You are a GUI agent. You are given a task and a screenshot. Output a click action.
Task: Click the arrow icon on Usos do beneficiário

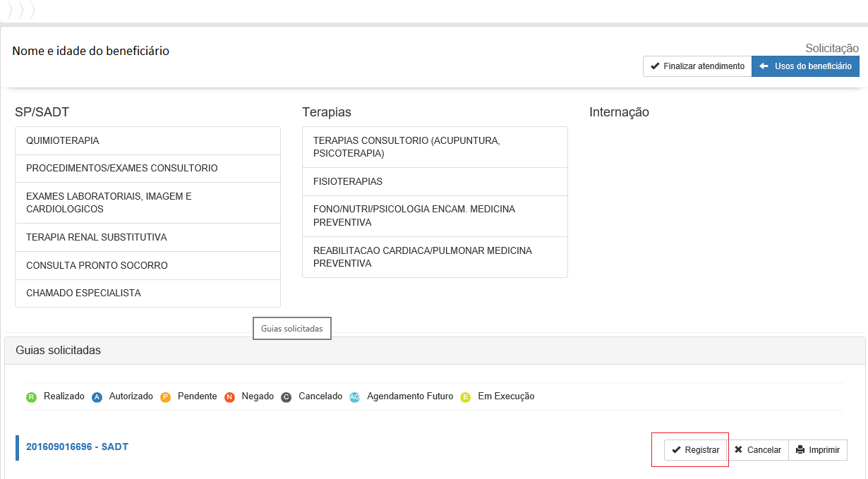click(765, 66)
